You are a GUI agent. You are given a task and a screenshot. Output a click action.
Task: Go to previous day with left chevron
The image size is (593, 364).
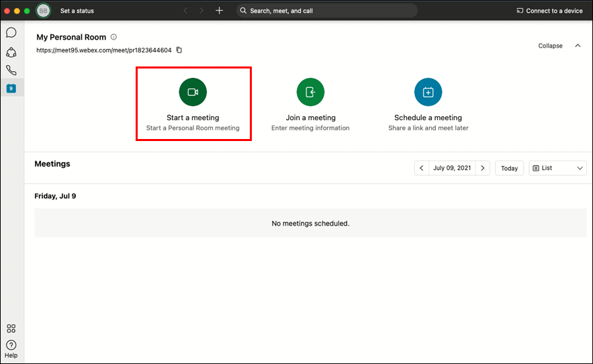[x=421, y=168]
